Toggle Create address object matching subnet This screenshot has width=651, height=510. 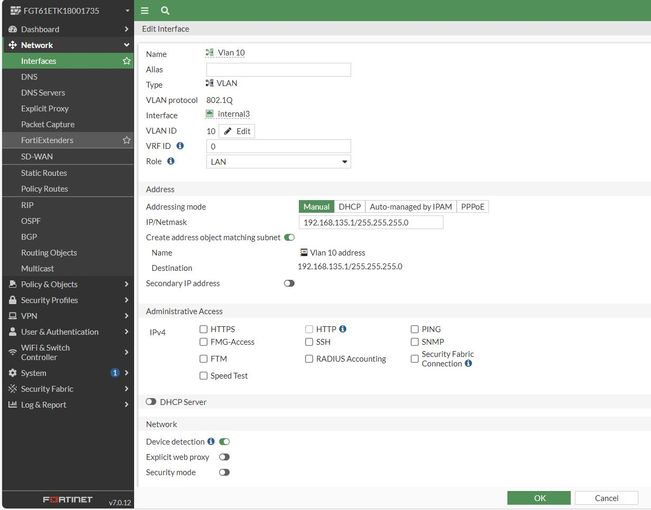pos(289,237)
